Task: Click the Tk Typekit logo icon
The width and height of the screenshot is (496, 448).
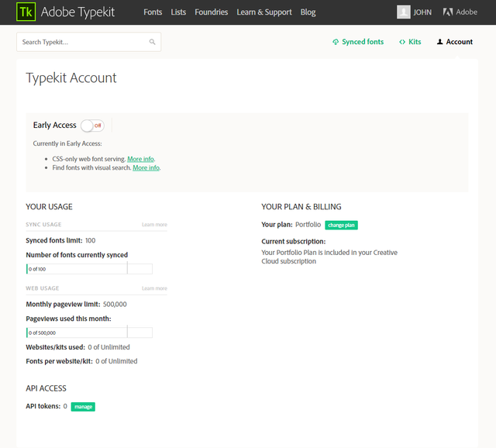Action: 26,12
